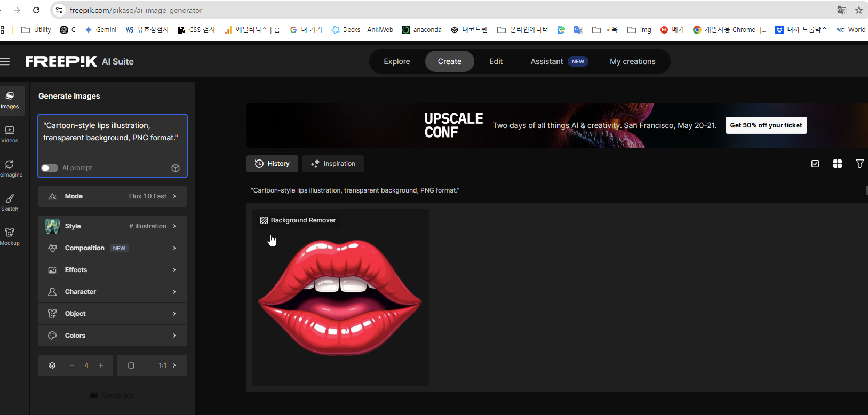Click the cube icon in prompt box
This screenshot has width=868, height=415.
pyautogui.click(x=176, y=168)
